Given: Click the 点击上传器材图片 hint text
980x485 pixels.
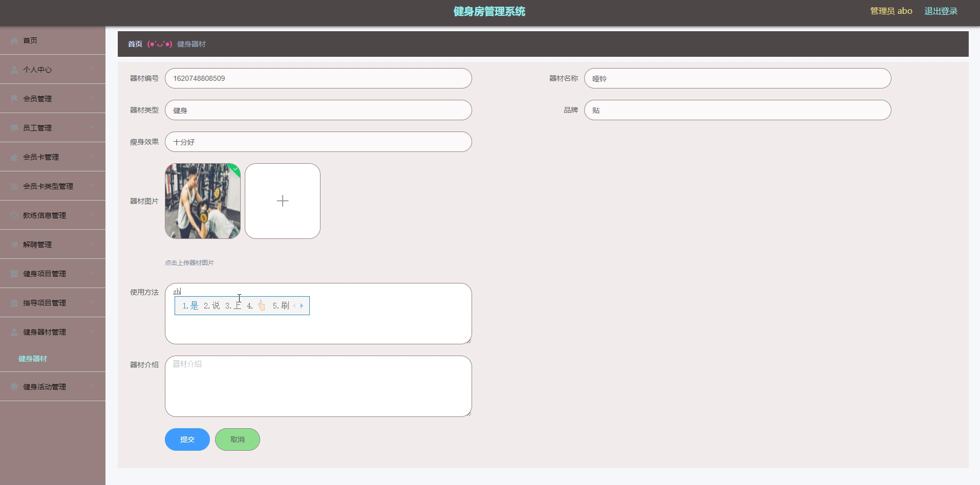Looking at the screenshot, I should (x=189, y=262).
